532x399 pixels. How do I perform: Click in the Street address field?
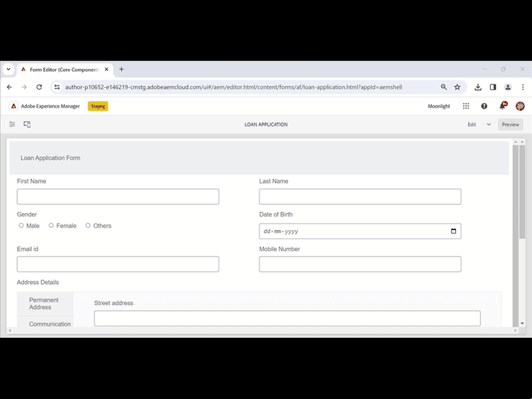tap(287, 319)
